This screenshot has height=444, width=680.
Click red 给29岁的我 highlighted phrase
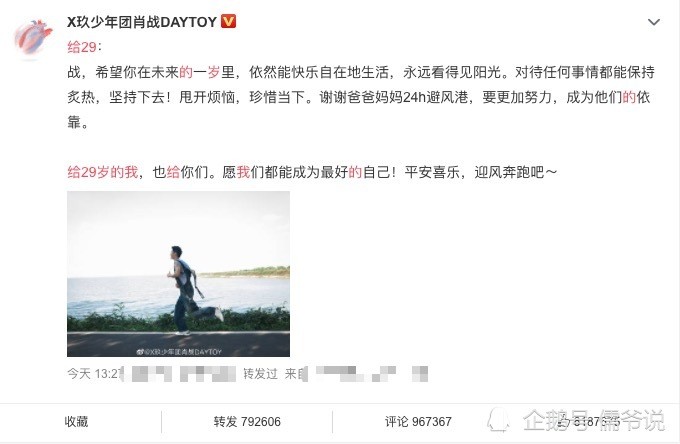tap(103, 172)
